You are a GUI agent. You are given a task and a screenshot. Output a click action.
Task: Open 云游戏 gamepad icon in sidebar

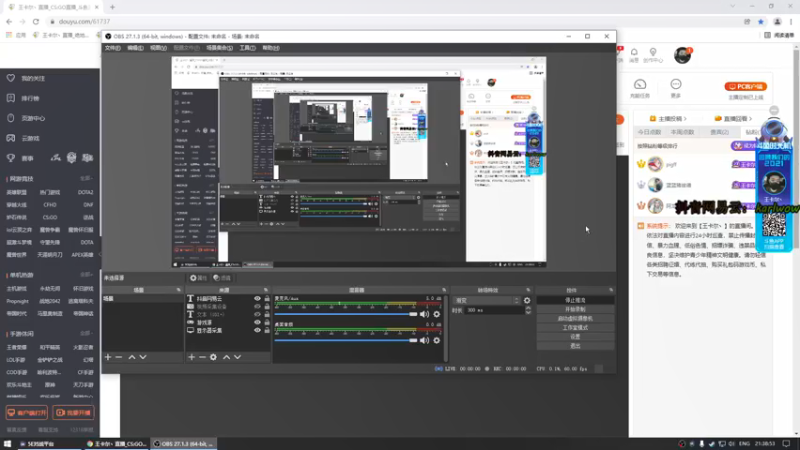pyautogui.click(x=11, y=138)
